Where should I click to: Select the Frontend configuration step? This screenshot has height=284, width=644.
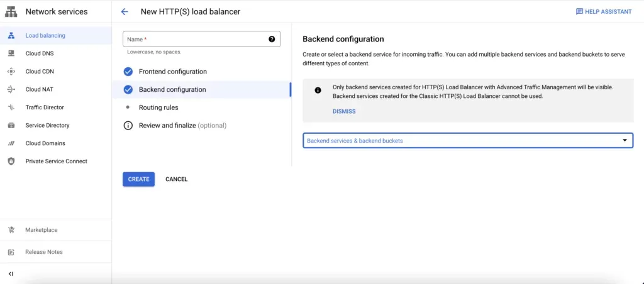(x=201, y=72)
